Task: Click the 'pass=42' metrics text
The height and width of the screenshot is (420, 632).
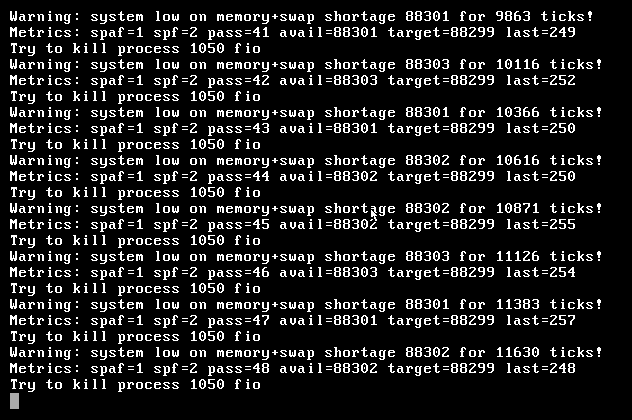Action: pos(239,81)
